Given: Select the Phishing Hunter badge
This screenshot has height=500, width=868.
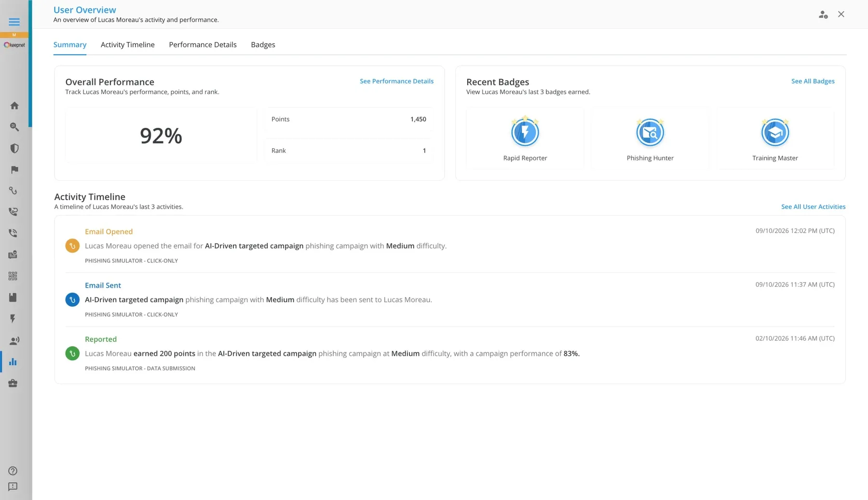Looking at the screenshot, I should point(650,138).
